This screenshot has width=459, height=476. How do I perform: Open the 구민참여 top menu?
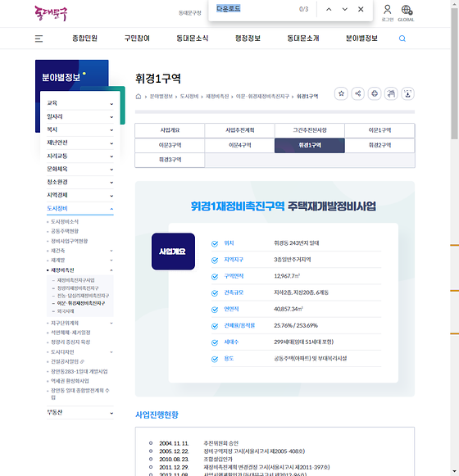tap(137, 39)
